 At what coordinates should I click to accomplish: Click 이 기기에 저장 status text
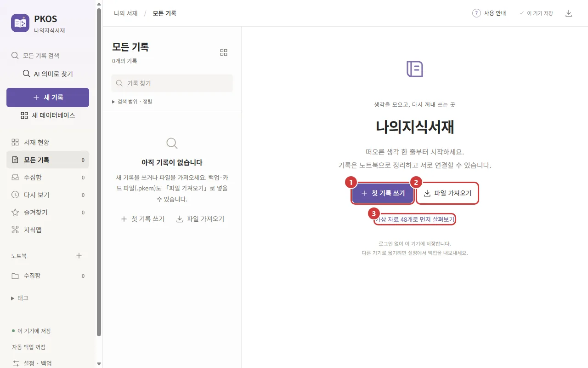click(34, 331)
